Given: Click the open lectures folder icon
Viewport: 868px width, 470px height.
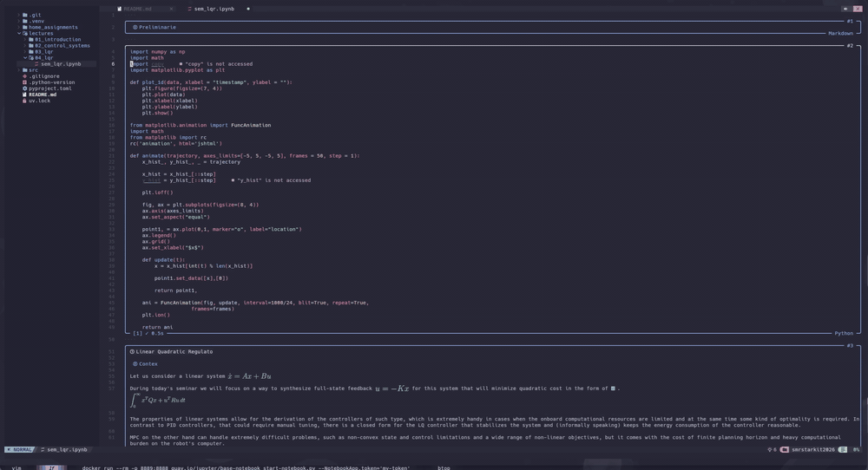Looking at the screenshot, I should click(x=25, y=33).
